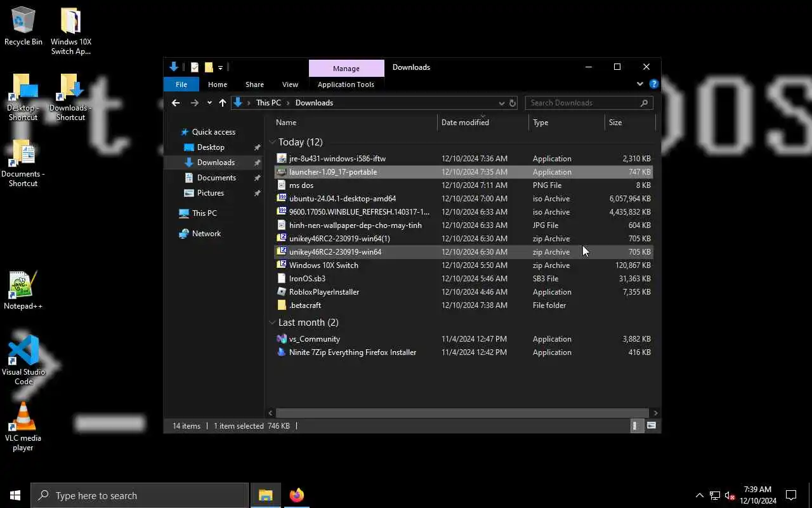
Task: Collapse the Today (12) group
Action: (272, 142)
